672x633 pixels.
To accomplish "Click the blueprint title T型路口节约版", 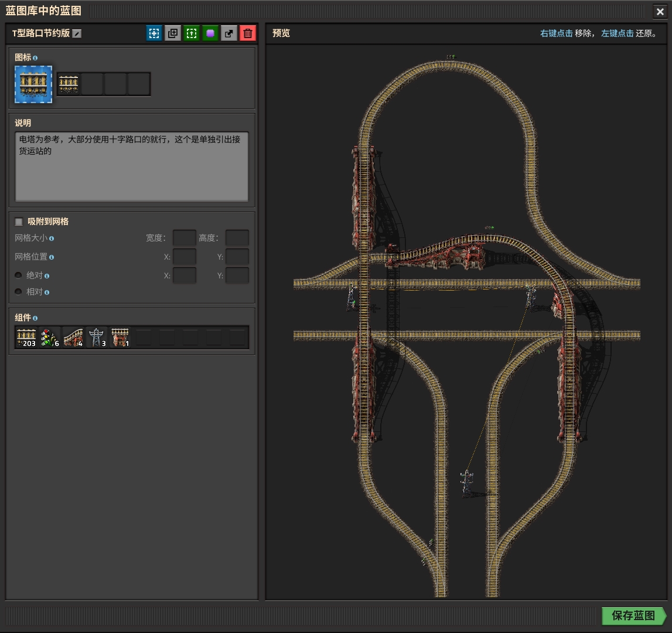I will [40, 33].
